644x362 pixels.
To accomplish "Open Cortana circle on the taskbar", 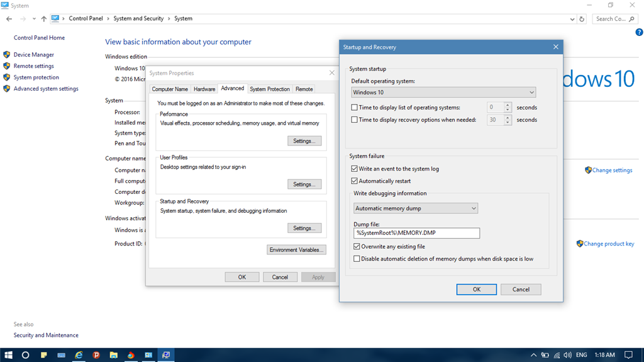I will click(x=25, y=354).
